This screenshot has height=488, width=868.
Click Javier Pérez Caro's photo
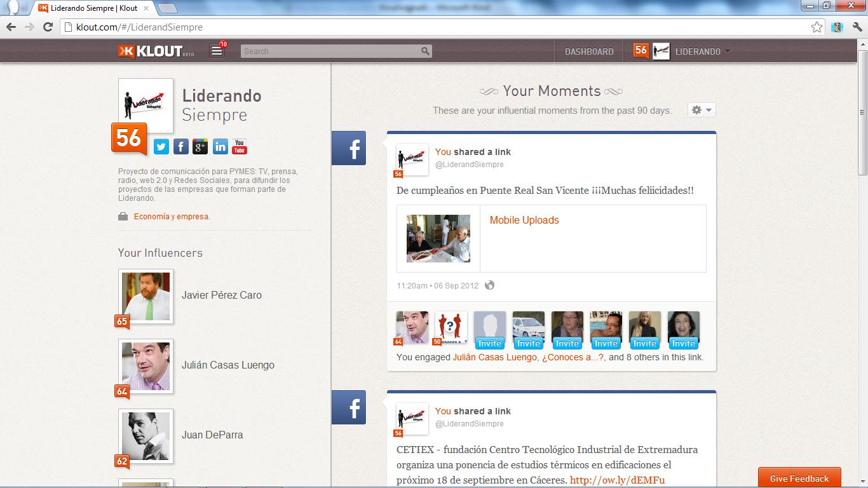(x=146, y=296)
